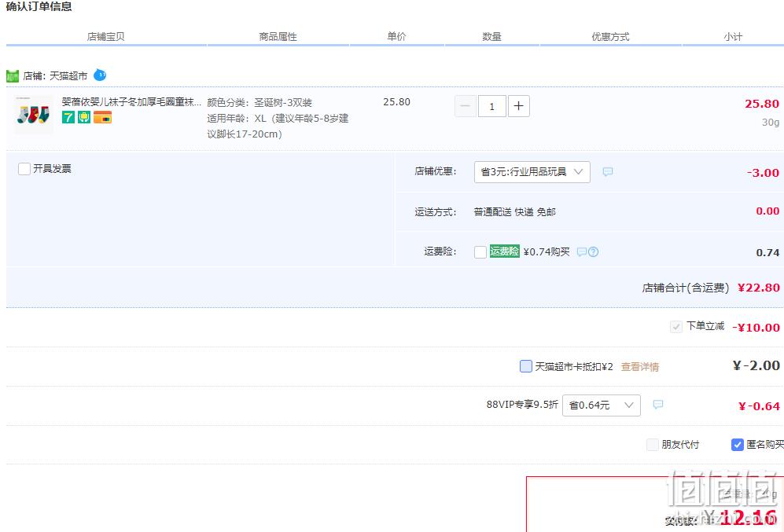Click the 单价 column header
This screenshot has width=784, height=532.
(396, 36)
